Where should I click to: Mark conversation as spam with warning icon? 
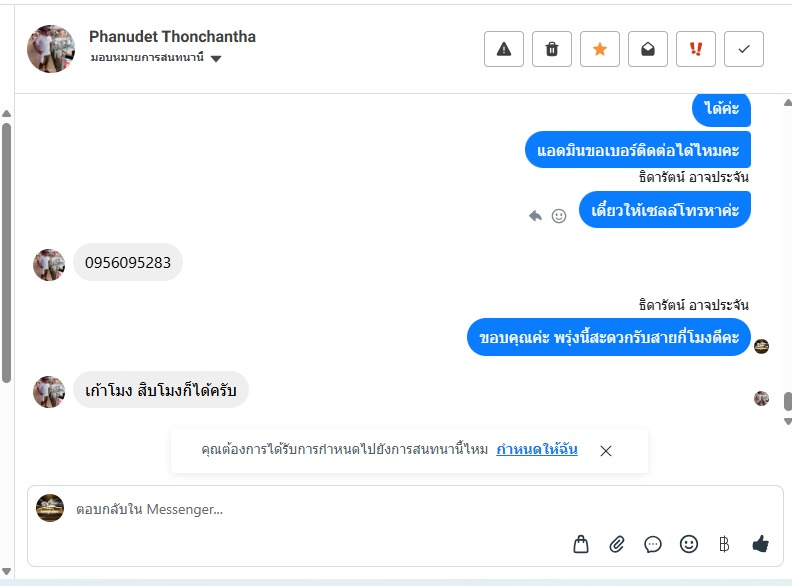coord(504,49)
